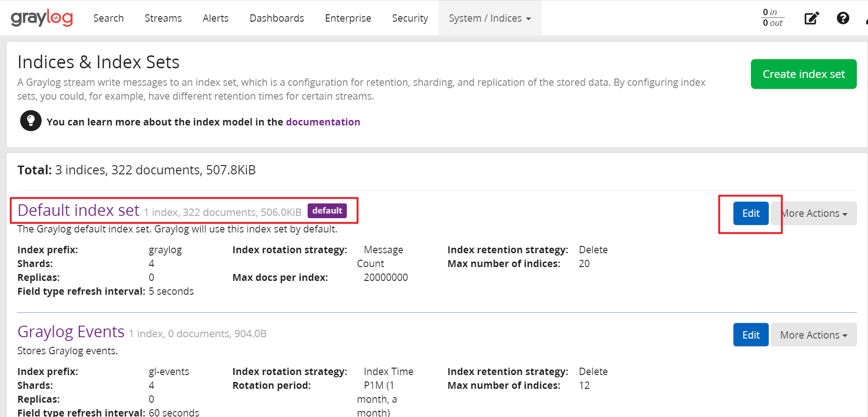Click the lightbulb hint icon
This screenshot has height=417, width=868.
tap(31, 121)
